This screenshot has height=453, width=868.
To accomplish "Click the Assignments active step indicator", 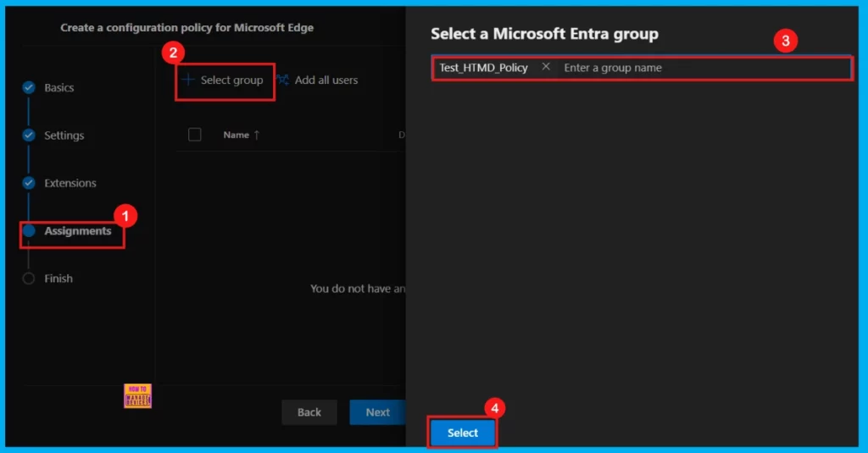I will pos(29,230).
